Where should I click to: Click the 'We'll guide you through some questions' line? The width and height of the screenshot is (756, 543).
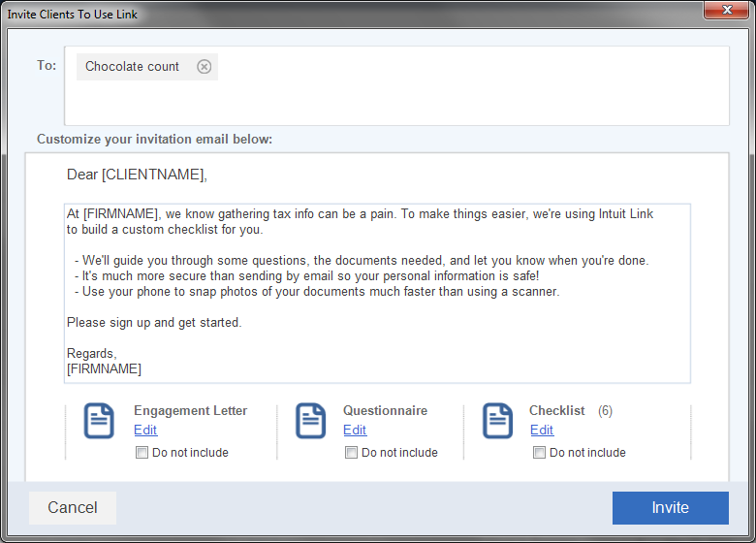[362, 261]
